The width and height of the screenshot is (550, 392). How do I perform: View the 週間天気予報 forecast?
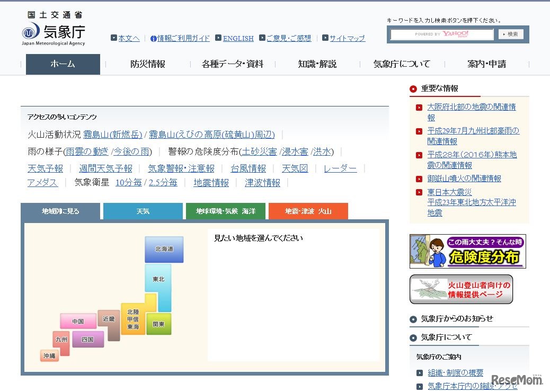(105, 168)
